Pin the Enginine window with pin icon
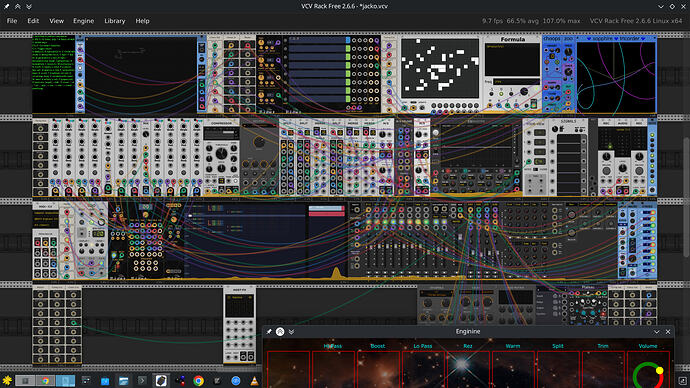 [x=269, y=332]
